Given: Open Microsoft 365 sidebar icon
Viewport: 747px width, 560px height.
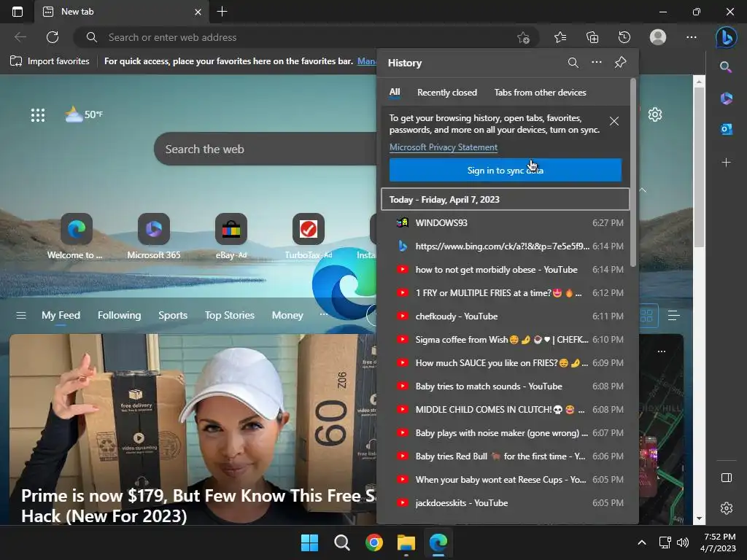Looking at the screenshot, I should [x=726, y=98].
